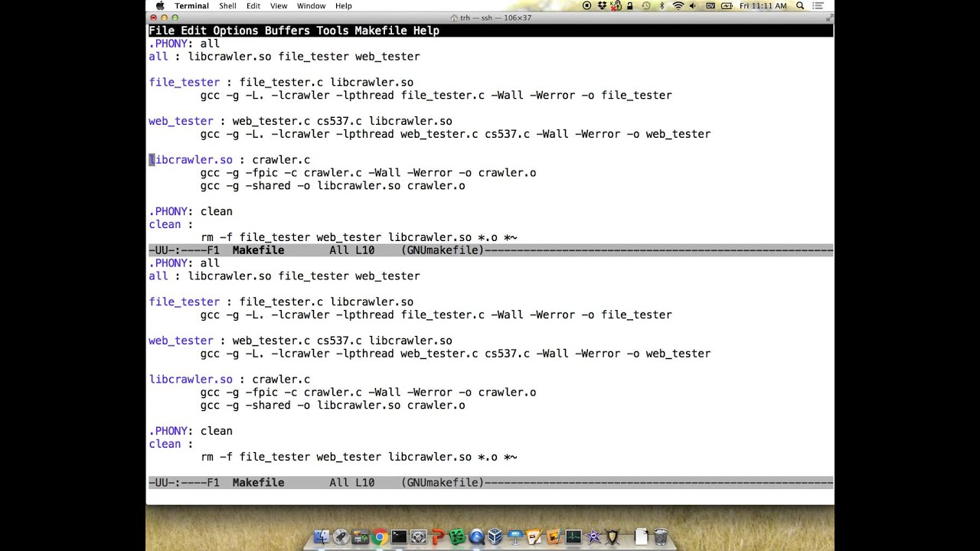
Task: Open Notification Center list icon
Action: click(818, 5)
